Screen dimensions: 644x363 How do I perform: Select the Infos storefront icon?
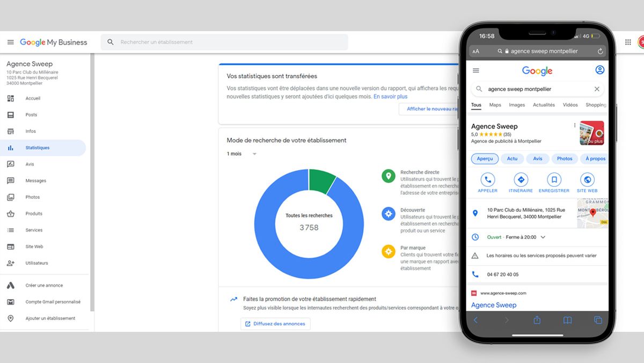pos(11,132)
